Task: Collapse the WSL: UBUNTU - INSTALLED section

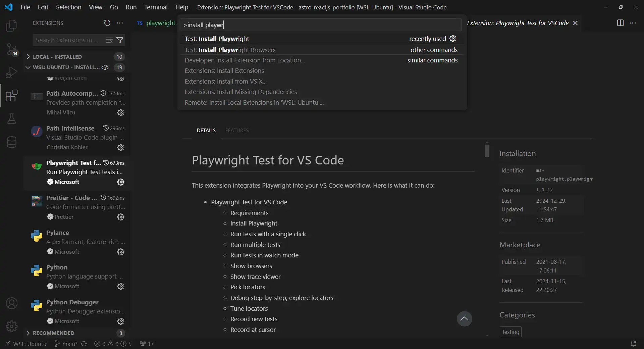Action: 28,67
